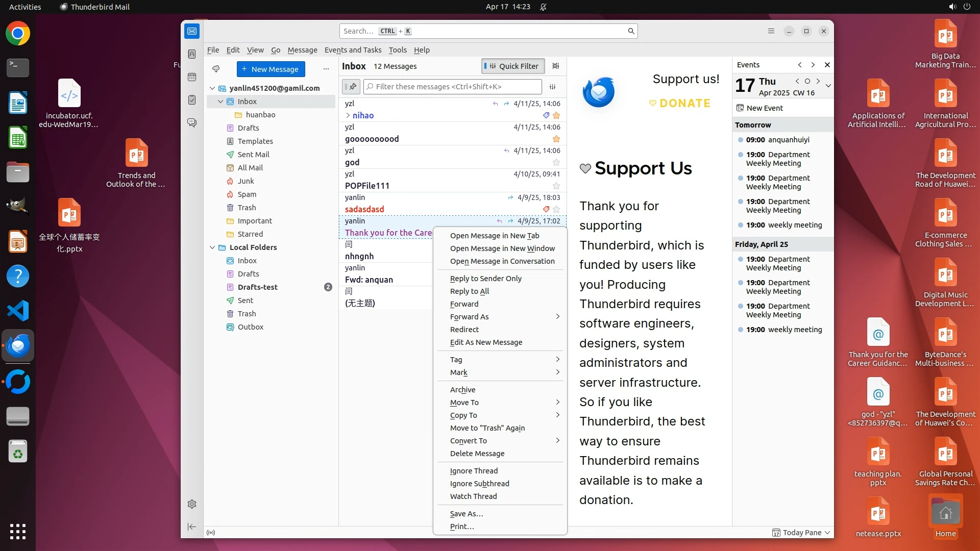980x551 pixels.
Task: Choose Forward in the context menu
Action: click(x=464, y=304)
